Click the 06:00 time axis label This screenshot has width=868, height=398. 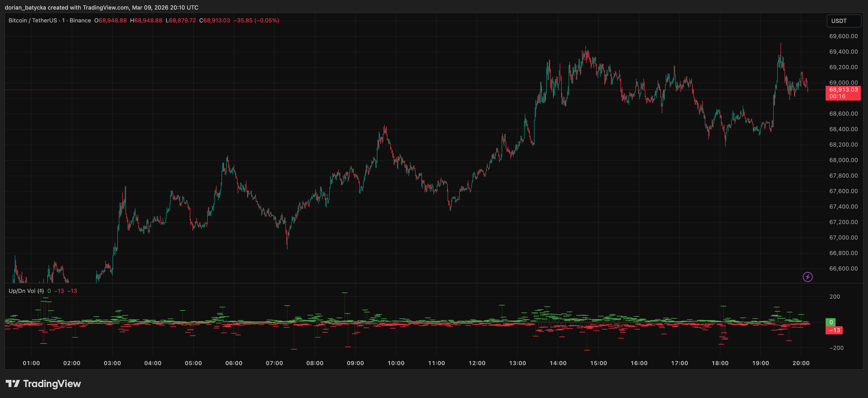234,363
